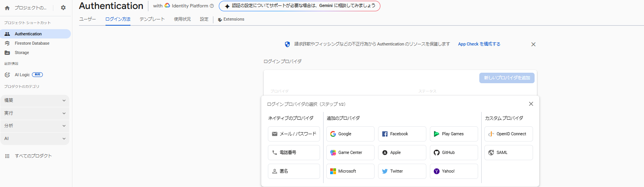Click the Twitter bird icon
The width and height of the screenshot is (644, 187).
coord(385,171)
